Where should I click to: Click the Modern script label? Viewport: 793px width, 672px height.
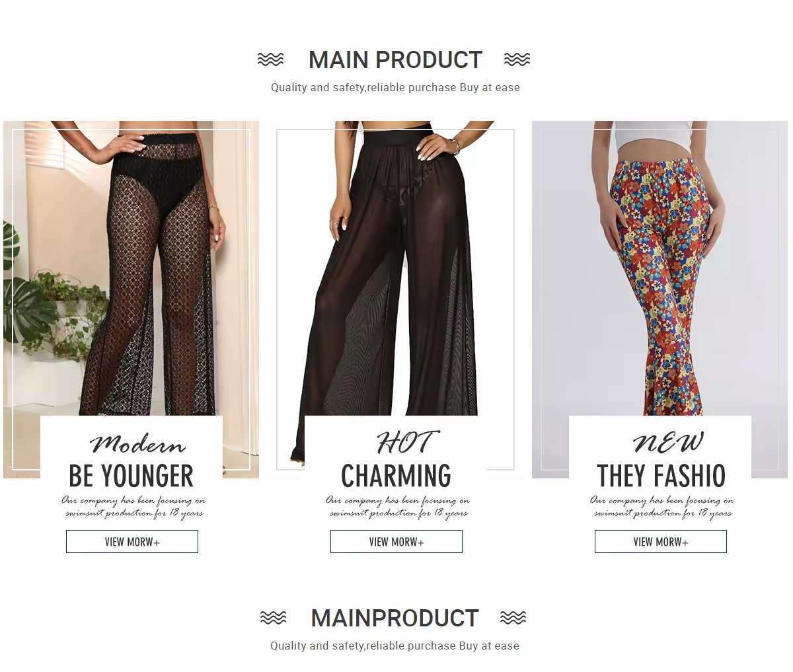point(137,444)
